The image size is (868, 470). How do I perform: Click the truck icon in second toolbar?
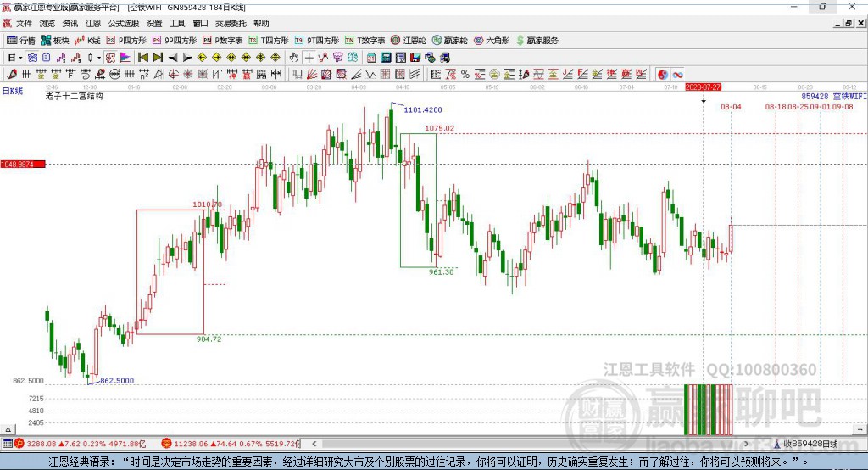[444, 58]
